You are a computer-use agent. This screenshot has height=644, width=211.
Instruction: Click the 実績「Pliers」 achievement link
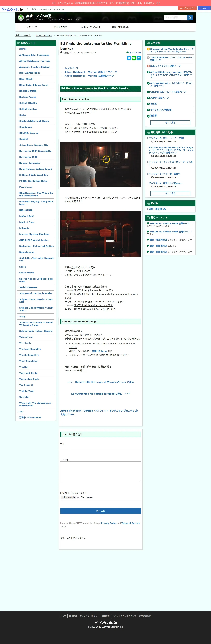pyautogui.click(x=100, y=351)
